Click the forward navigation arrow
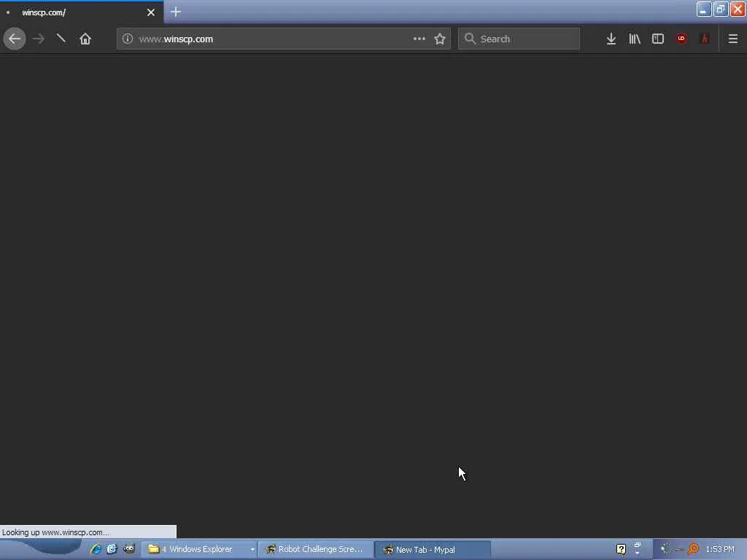Image resolution: width=747 pixels, height=560 pixels. tap(39, 39)
